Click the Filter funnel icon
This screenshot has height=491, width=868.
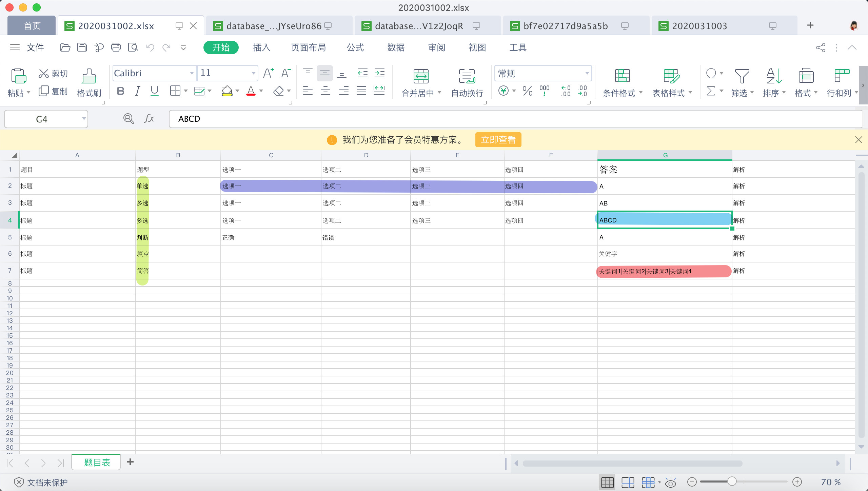click(742, 76)
